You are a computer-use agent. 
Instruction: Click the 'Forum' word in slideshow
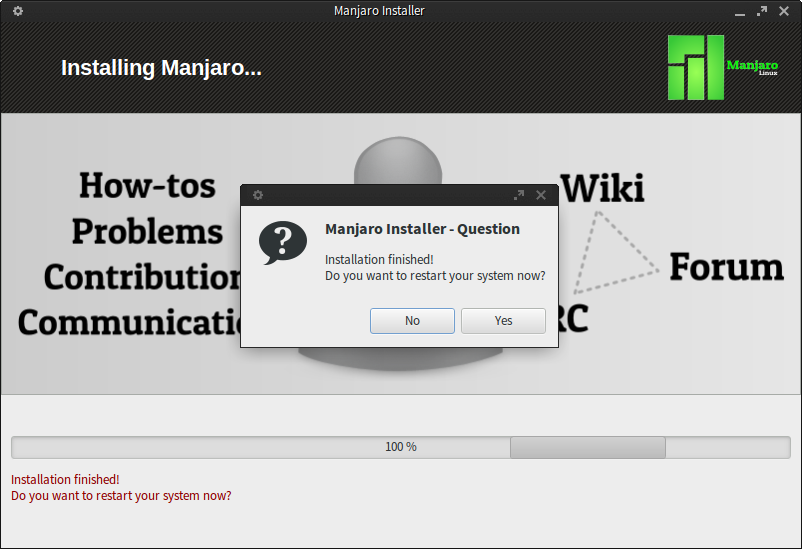(726, 267)
